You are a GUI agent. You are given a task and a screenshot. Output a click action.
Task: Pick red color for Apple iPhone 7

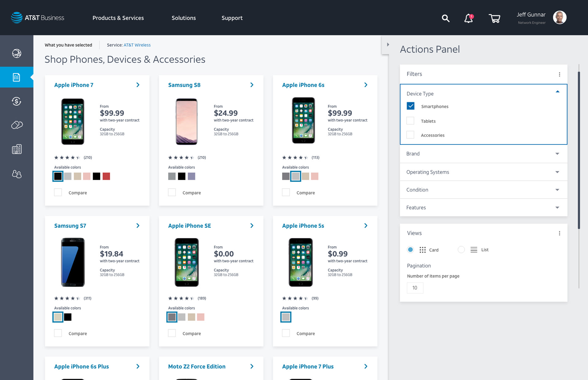click(x=106, y=176)
